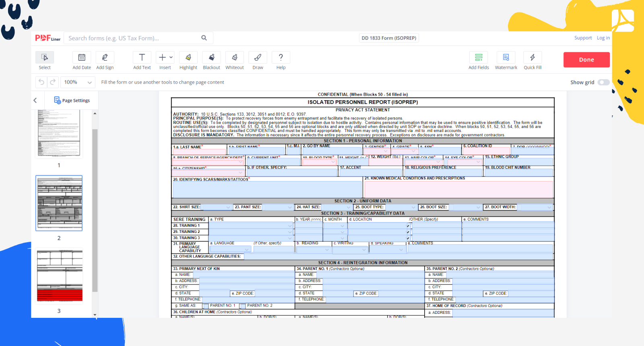Open page 3 thumbnail
644x346 pixels.
tap(59, 276)
